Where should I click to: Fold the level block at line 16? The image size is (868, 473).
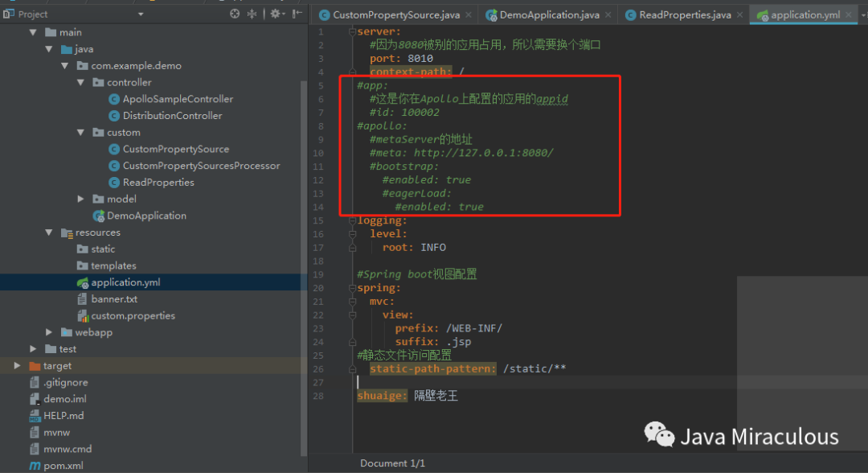(352, 234)
